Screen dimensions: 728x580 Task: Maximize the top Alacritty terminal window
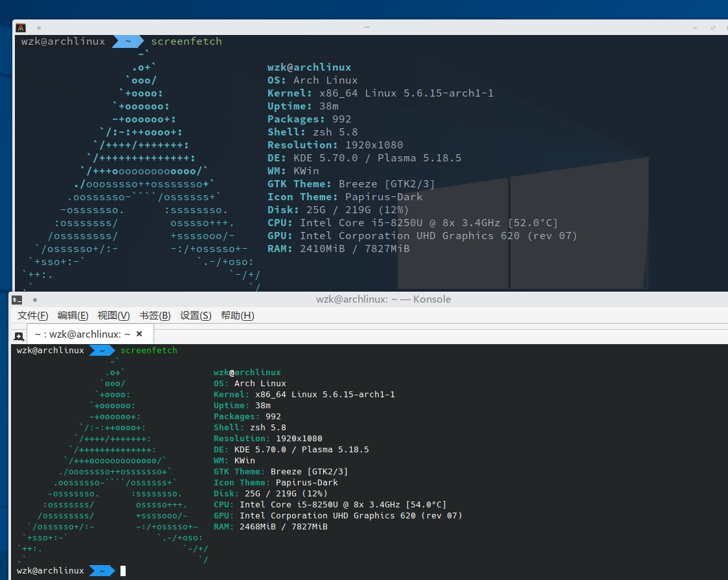713,28
